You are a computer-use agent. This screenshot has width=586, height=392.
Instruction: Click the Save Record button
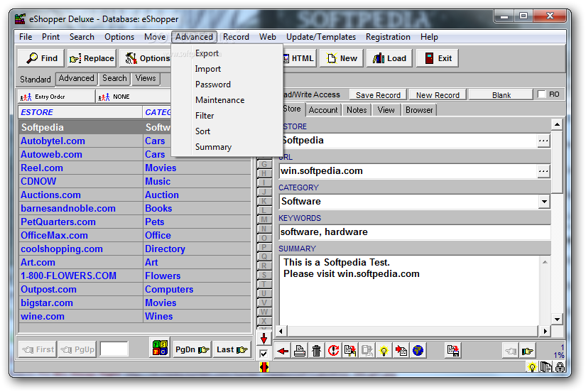tap(378, 95)
